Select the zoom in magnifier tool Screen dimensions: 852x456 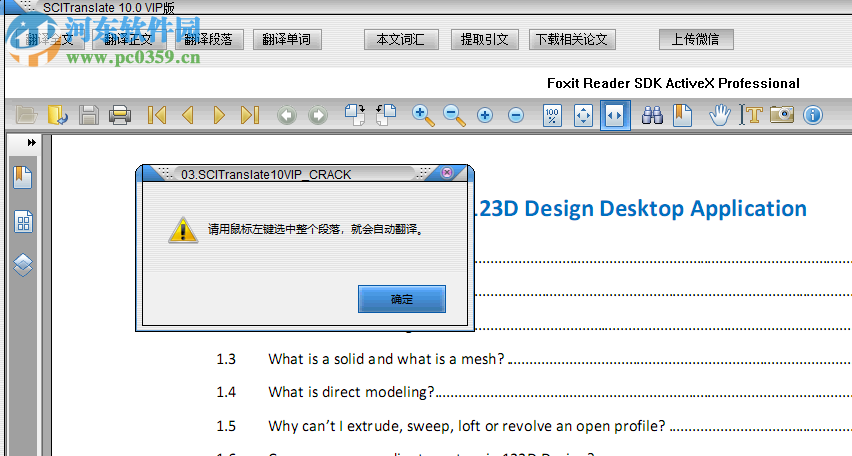point(423,115)
